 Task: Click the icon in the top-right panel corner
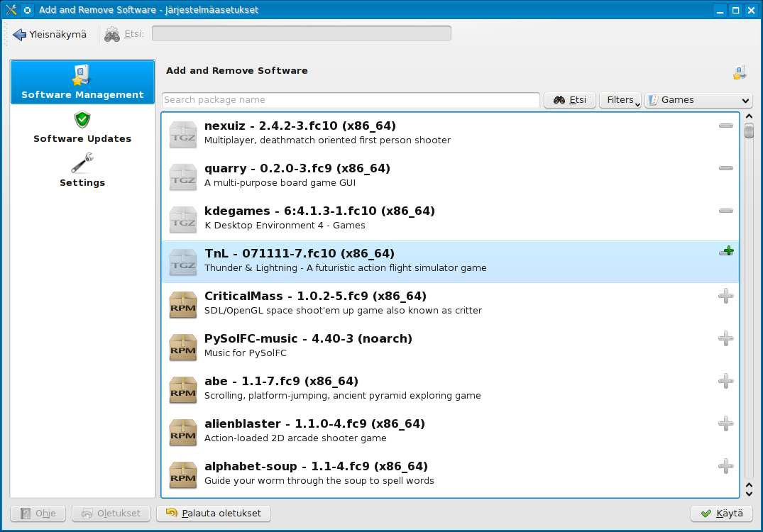click(x=740, y=72)
